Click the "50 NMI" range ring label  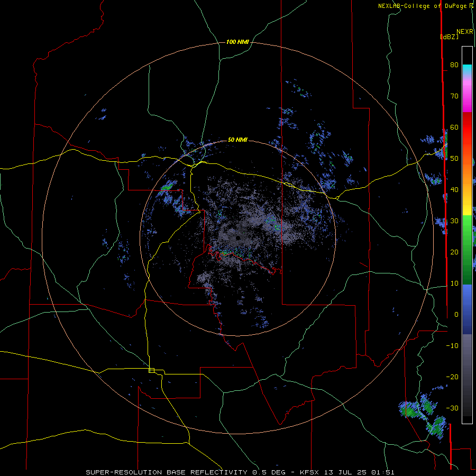point(237,140)
